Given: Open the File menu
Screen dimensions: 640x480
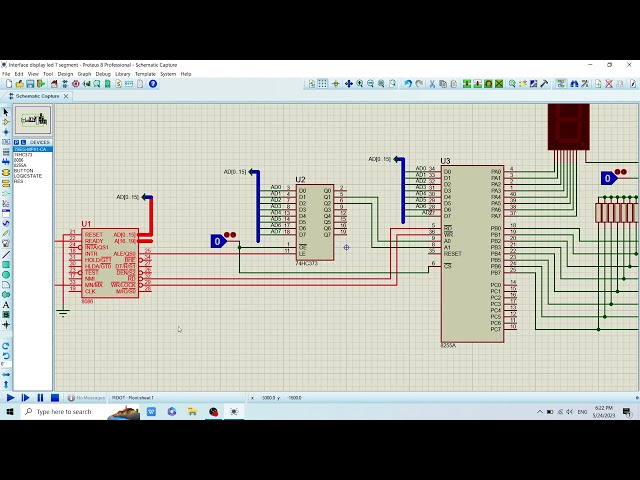Looking at the screenshot, I should (6, 74).
